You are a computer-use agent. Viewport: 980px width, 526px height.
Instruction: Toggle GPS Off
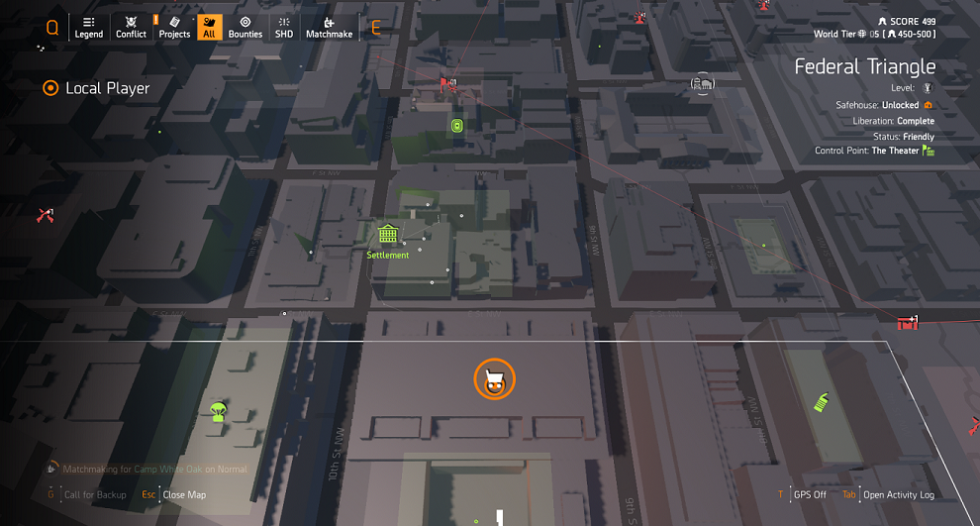coord(810,494)
